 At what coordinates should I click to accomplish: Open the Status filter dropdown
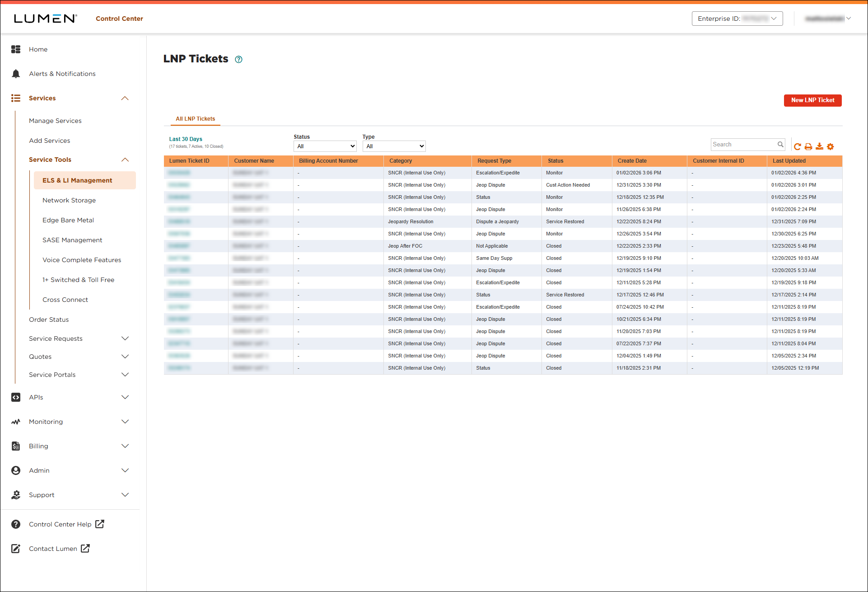325,146
